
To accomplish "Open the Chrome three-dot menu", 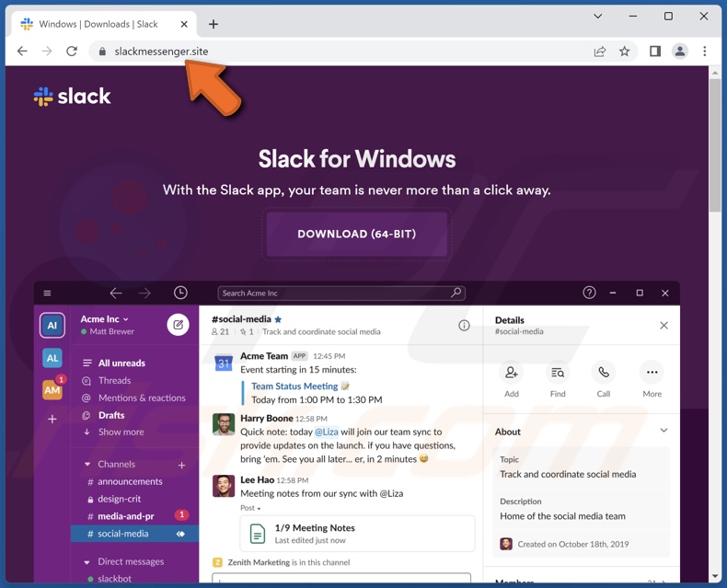I will click(704, 51).
